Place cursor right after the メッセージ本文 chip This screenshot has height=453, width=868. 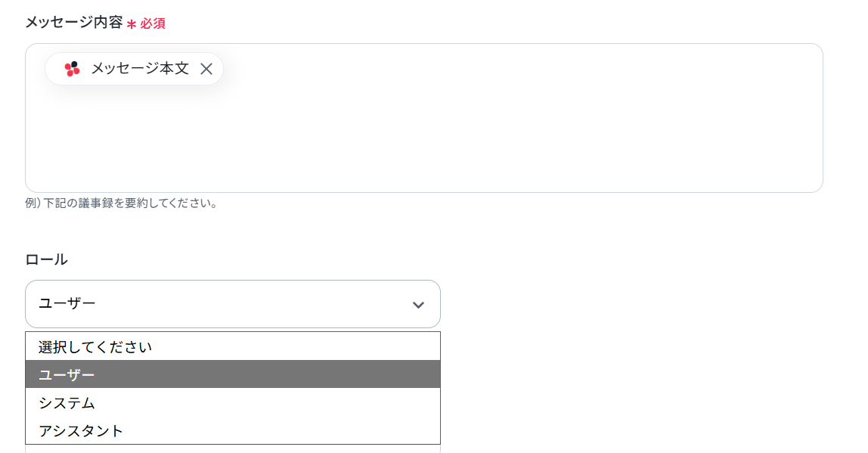pyautogui.click(x=228, y=69)
